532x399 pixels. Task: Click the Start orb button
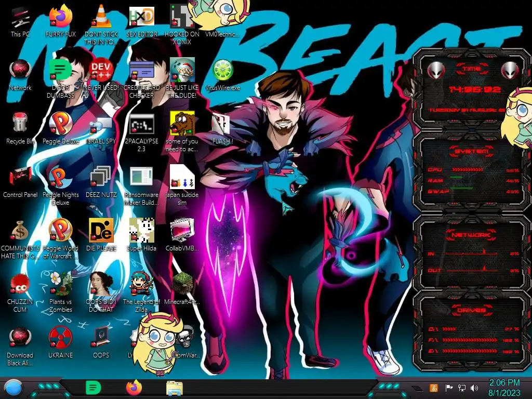pos(14,388)
